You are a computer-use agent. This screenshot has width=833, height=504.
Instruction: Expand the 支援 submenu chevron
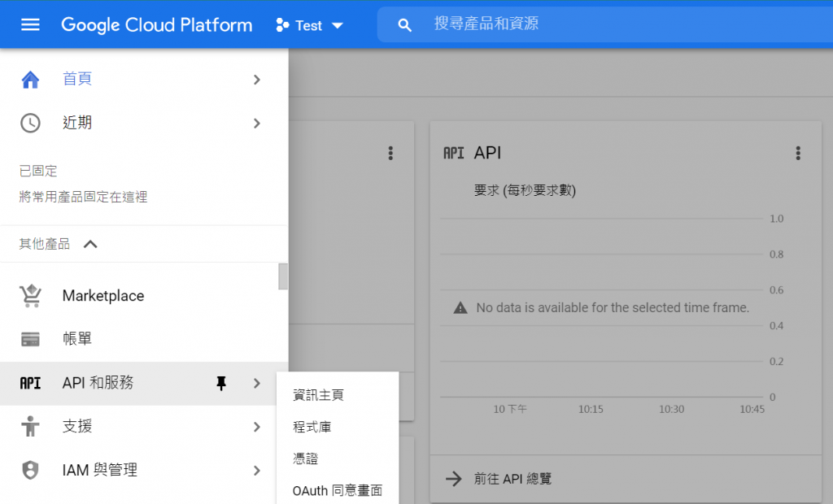point(257,427)
